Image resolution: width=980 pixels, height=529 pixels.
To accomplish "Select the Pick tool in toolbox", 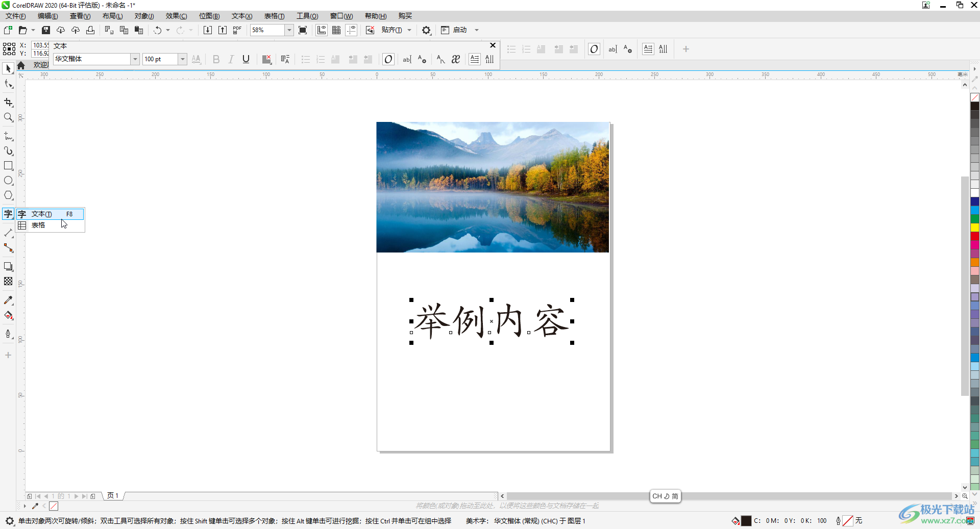I will tap(8, 68).
